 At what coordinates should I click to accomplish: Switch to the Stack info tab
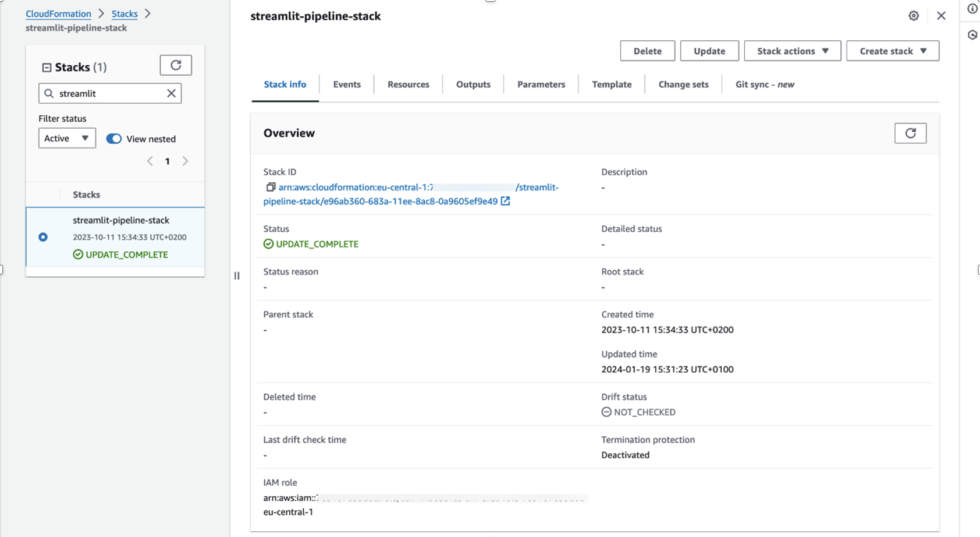click(285, 84)
